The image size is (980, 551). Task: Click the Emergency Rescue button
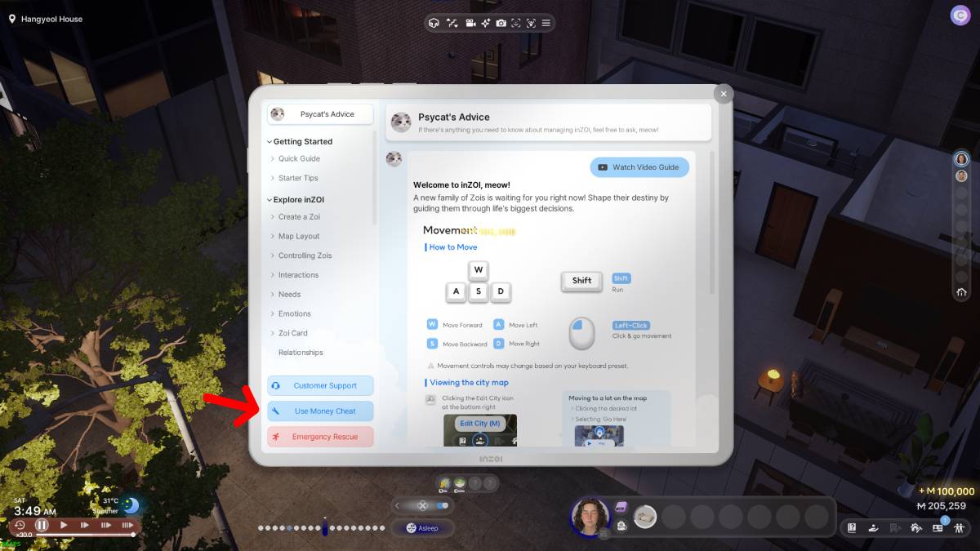320,437
